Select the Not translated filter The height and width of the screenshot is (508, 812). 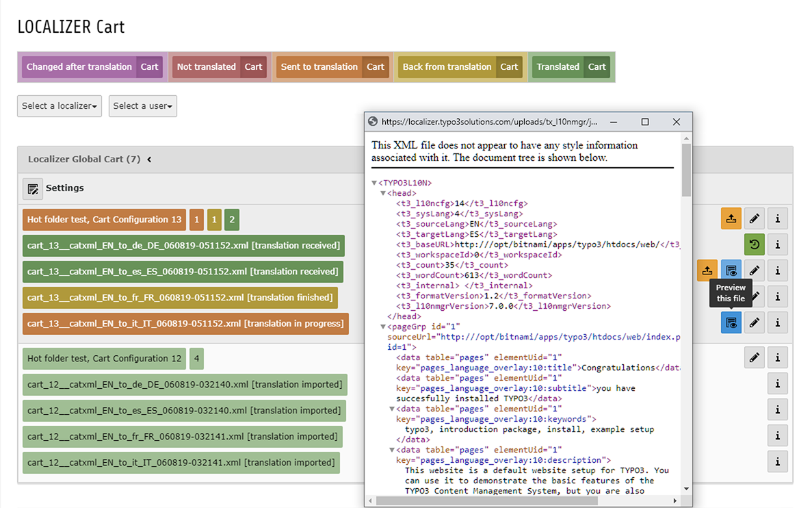[x=206, y=67]
